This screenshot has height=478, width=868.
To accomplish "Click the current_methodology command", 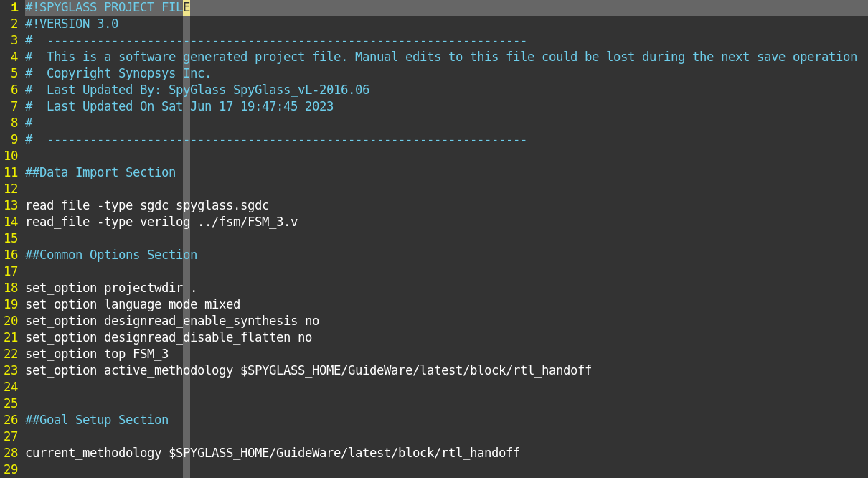I will pyautogui.click(x=93, y=453).
